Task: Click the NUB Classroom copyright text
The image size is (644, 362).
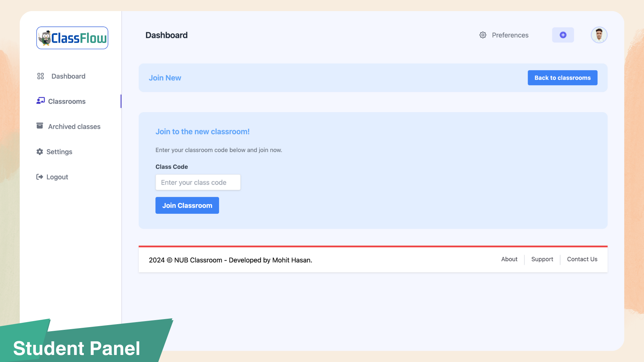Action: tap(230, 260)
